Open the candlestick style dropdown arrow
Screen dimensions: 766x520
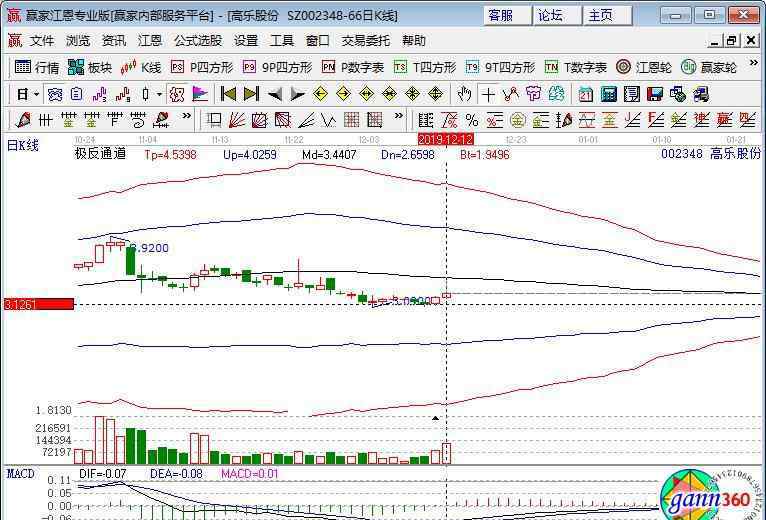(159, 94)
